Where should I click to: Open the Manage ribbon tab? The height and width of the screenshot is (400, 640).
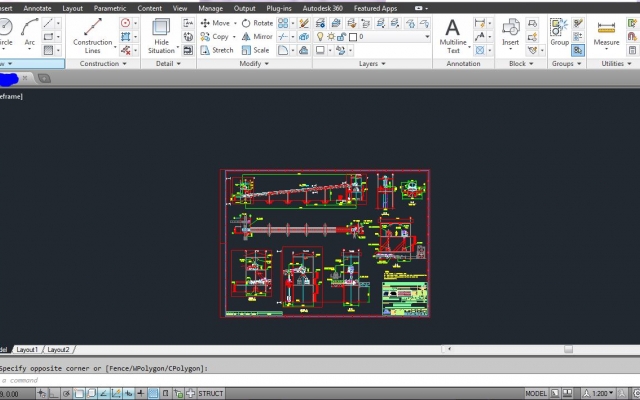[x=211, y=8]
